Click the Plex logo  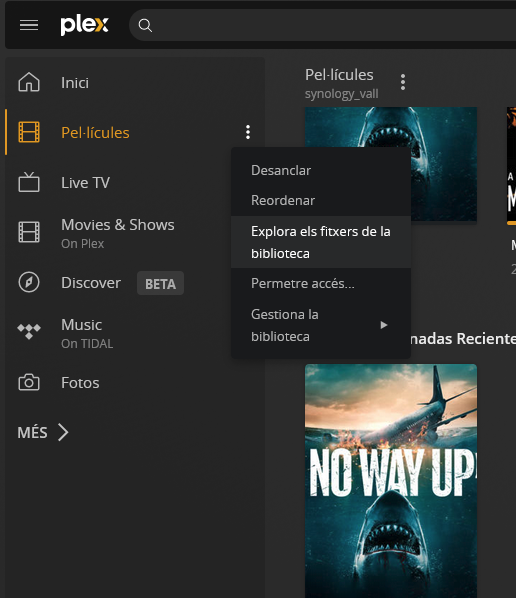(84, 25)
